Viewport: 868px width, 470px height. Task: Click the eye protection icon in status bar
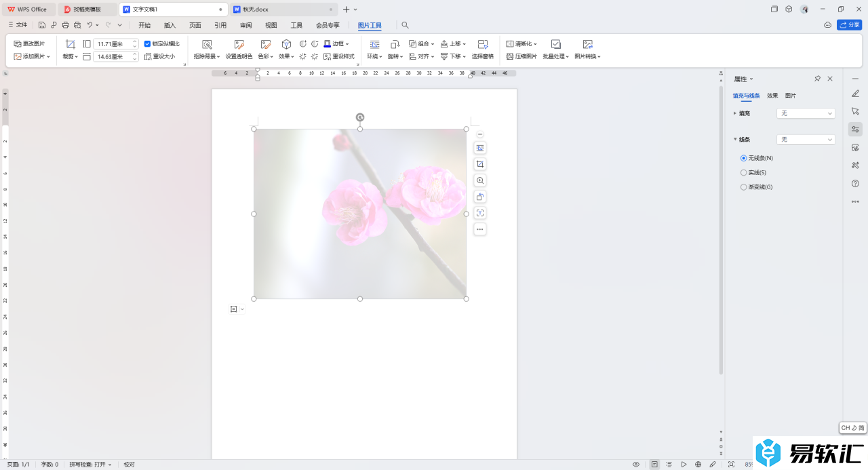coord(636,465)
